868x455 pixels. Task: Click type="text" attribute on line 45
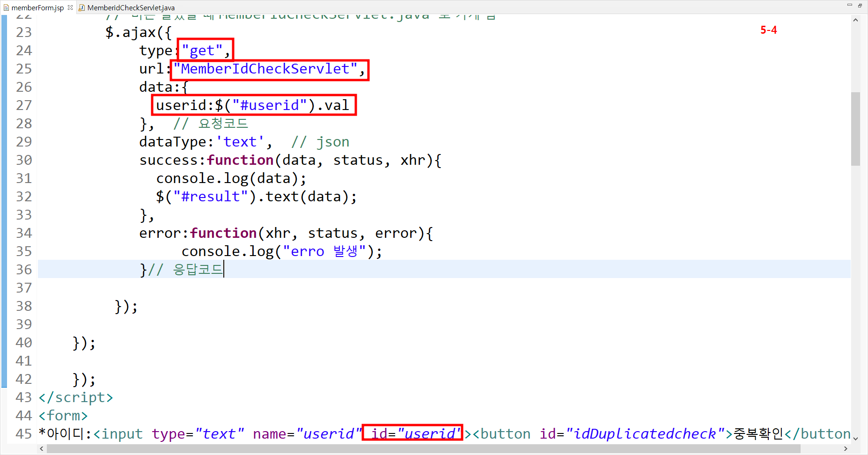tap(198, 434)
